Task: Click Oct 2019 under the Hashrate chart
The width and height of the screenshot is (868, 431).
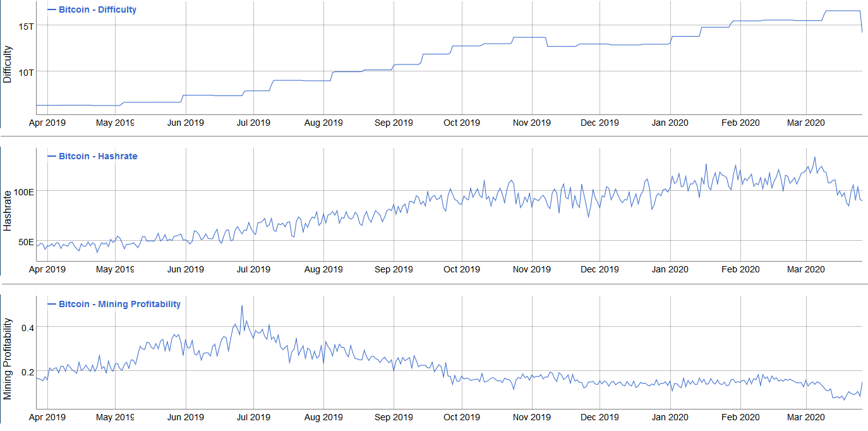Action: pos(462,269)
